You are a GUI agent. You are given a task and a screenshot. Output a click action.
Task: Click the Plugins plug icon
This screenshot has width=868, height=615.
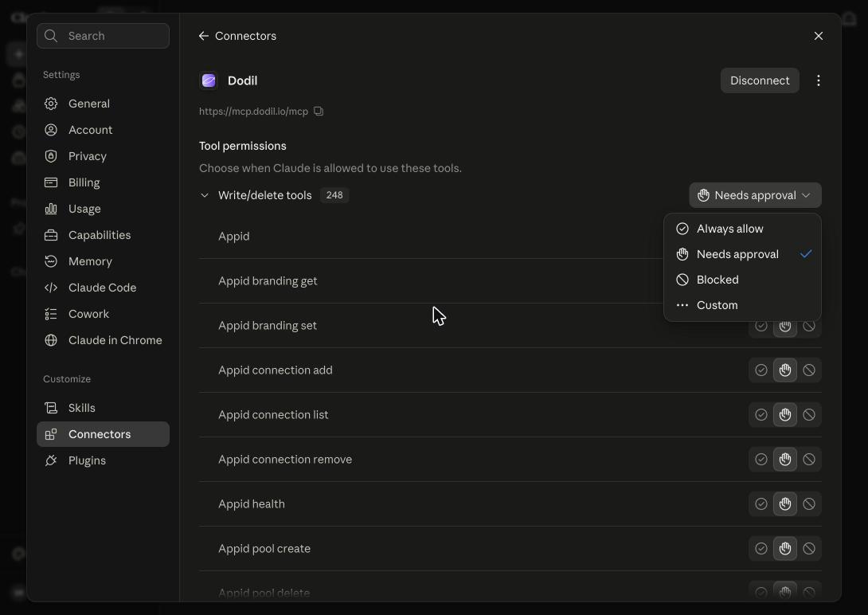51,460
